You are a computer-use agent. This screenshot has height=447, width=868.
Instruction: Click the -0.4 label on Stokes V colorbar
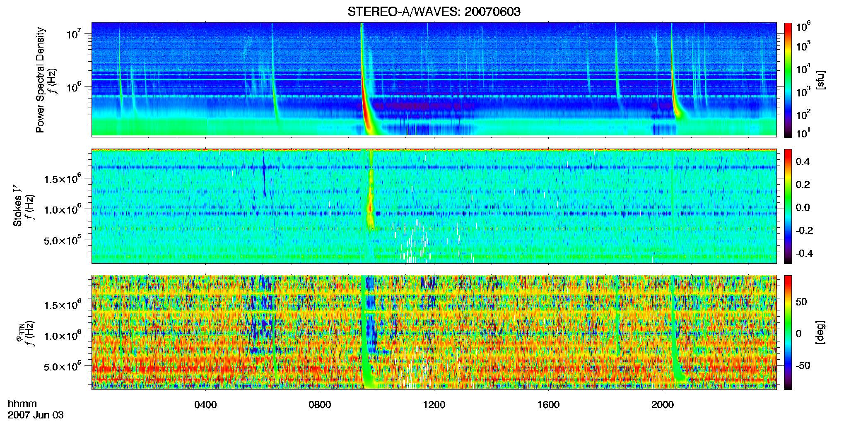tap(804, 253)
